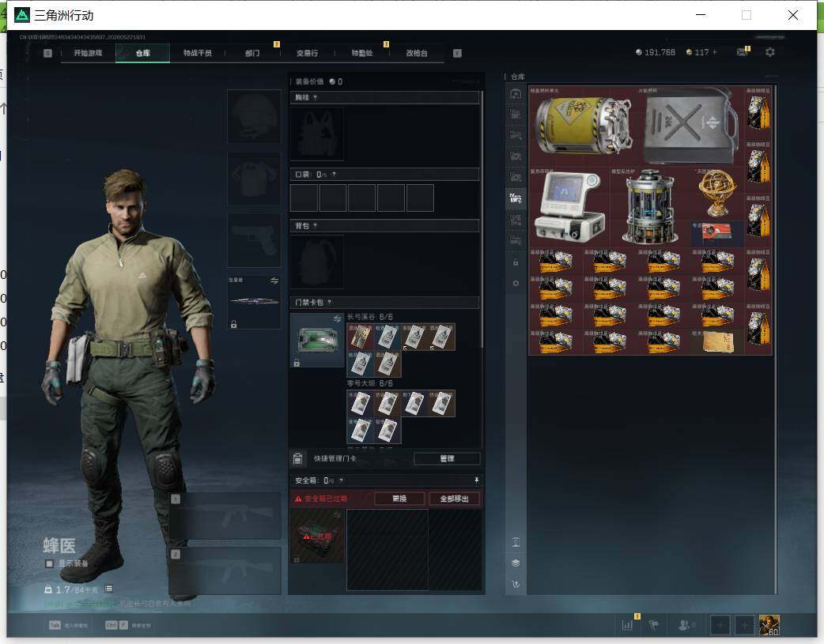
Task: Select secondary weapon slot 2
Action: pyautogui.click(x=226, y=571)
